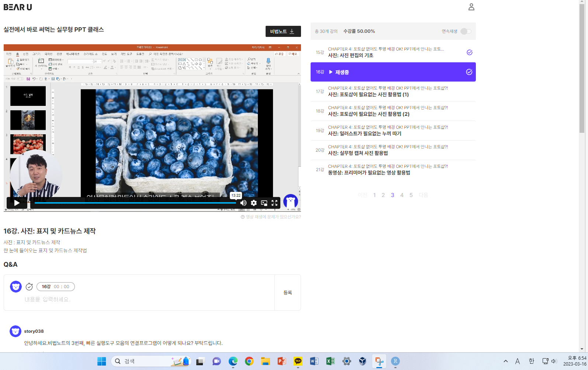Toggle 연속재생 autoplay switch
This screenshot has width=588, height=370.
[x=466, y=31]
